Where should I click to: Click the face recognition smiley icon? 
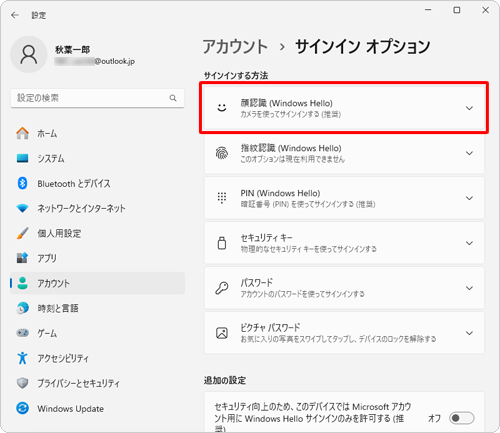pos(222,108)
